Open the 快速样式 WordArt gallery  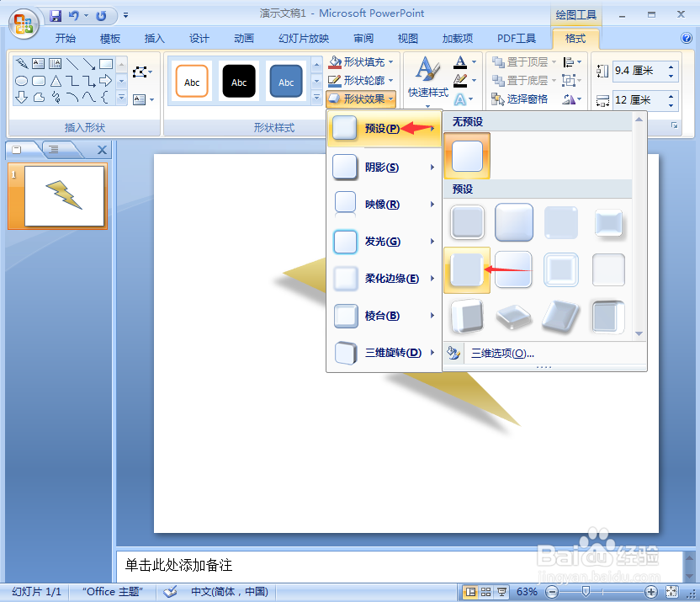tap(427, 82)
